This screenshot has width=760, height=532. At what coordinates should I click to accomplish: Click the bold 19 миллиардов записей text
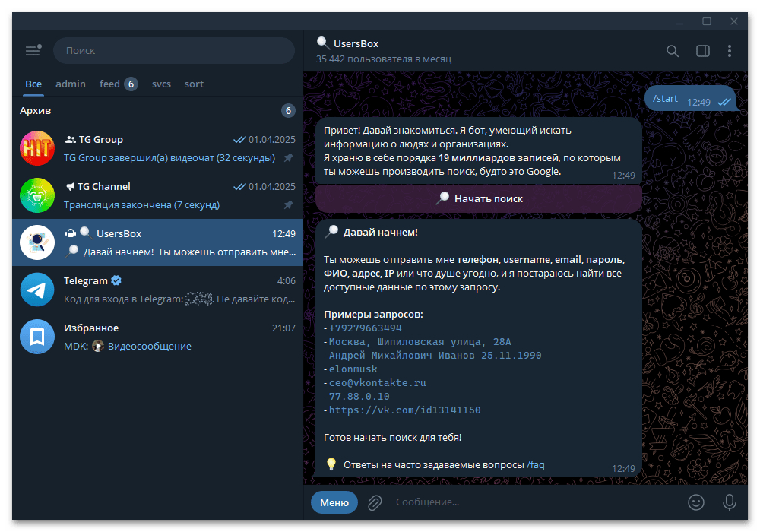point(499,157)
